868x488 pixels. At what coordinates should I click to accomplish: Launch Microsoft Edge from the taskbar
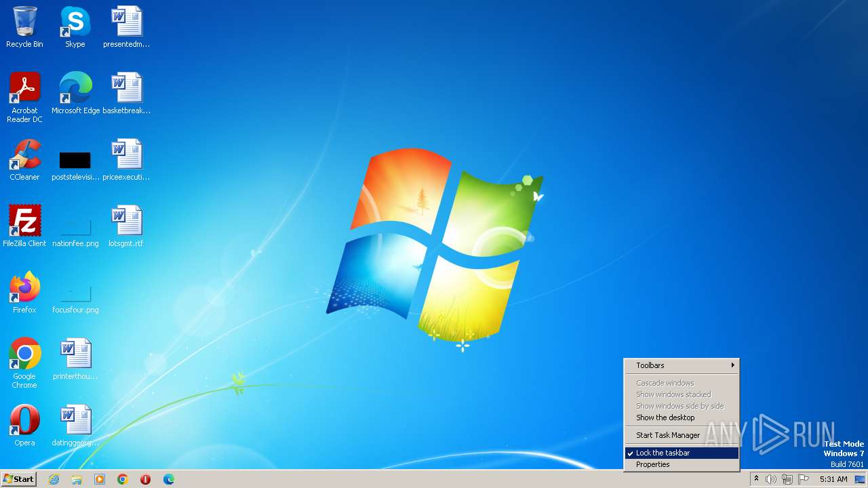click(169, 479)
